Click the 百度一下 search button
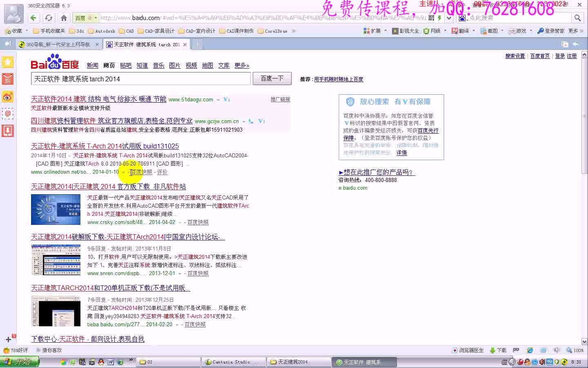This screenshot has width=588, height=368. click(272, 79)
